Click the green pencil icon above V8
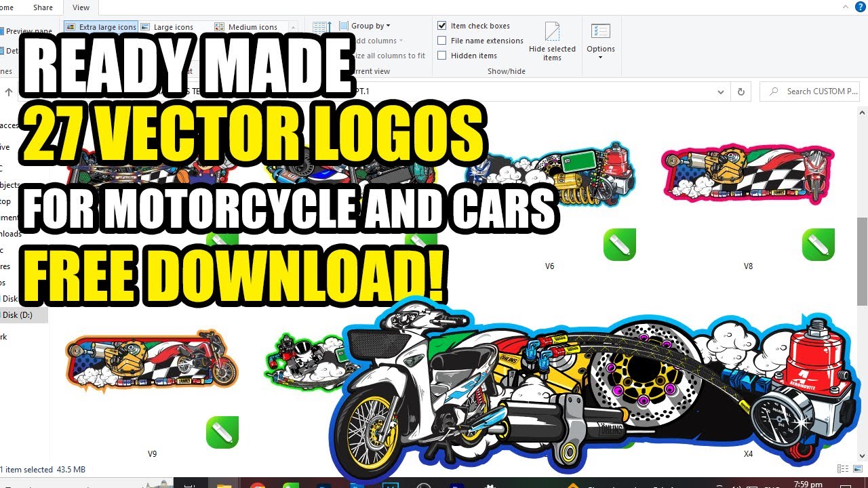The height and width of the screenshot is (488, 868). 818,245
